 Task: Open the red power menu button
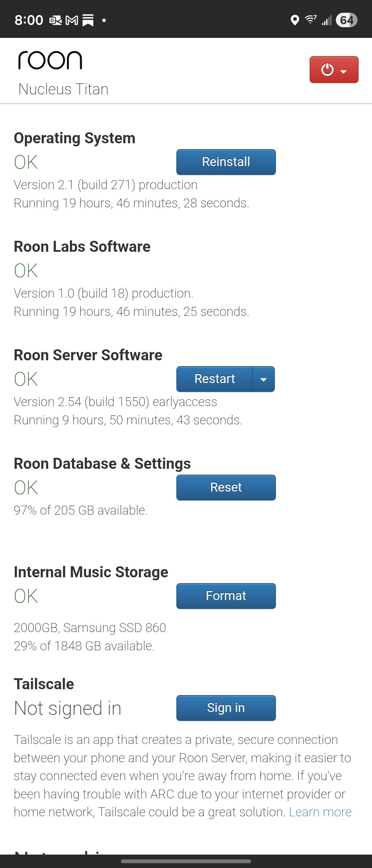tap(334, 70)
